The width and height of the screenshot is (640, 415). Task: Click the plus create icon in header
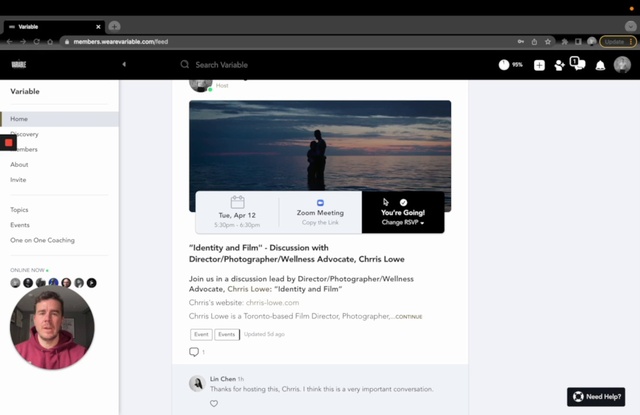coord(539,65)
